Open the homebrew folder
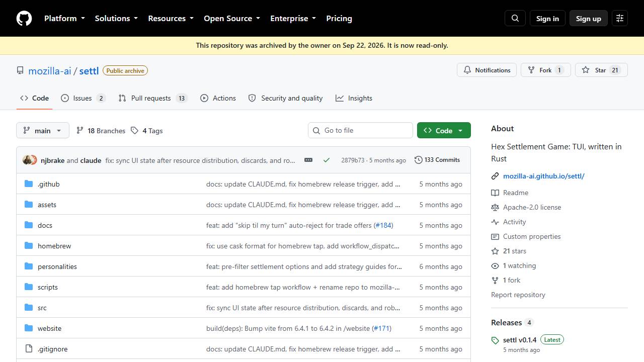Viewport: 644px width, 362px height. coord(54,246)
